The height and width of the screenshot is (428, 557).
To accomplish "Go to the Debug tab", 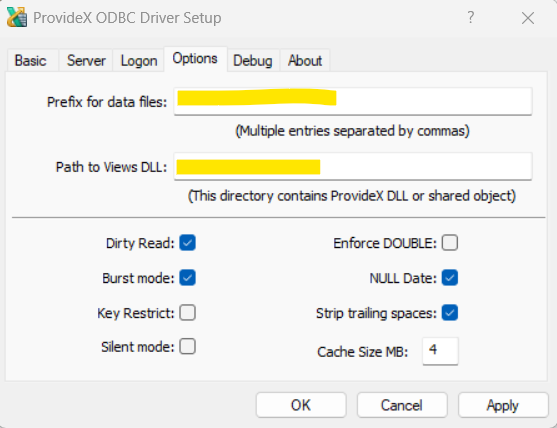I will [253, 60].
